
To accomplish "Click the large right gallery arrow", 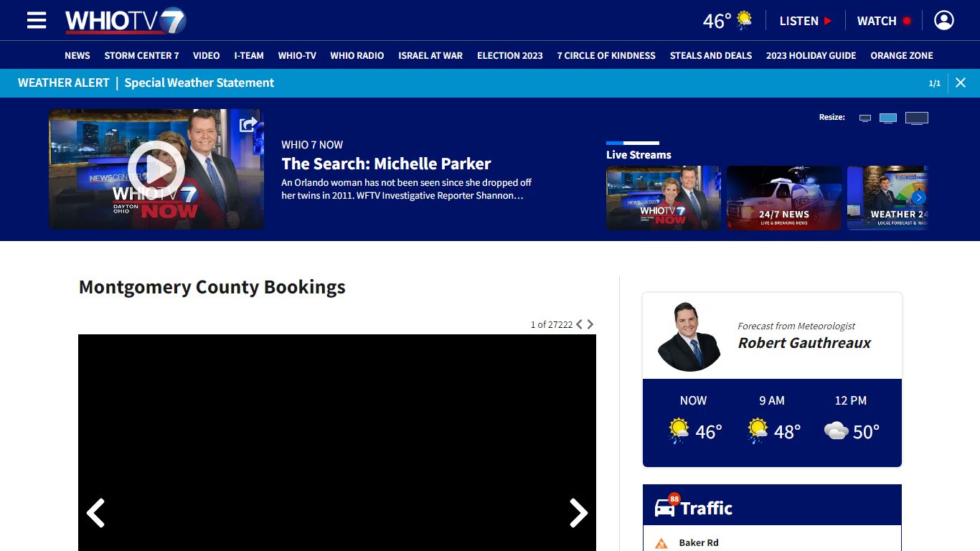I will [x=578, y=513].
